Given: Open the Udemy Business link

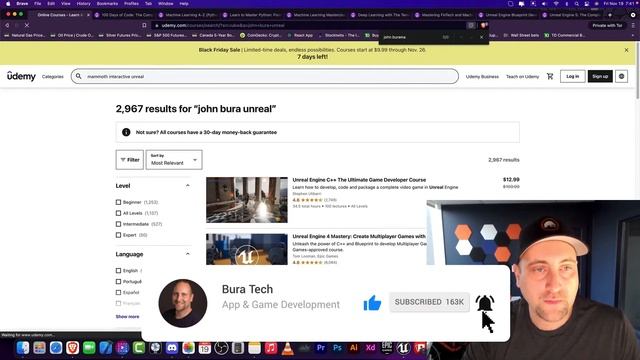Looking at the screenshot, I should (482, 77).
